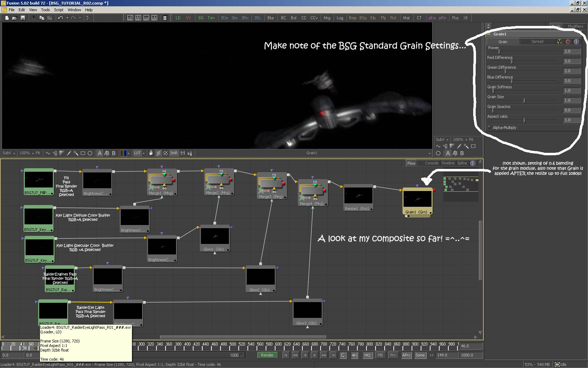
Task: Show buffer B in the left viewer
Action: pyautogui.click(x=114, y=153)
